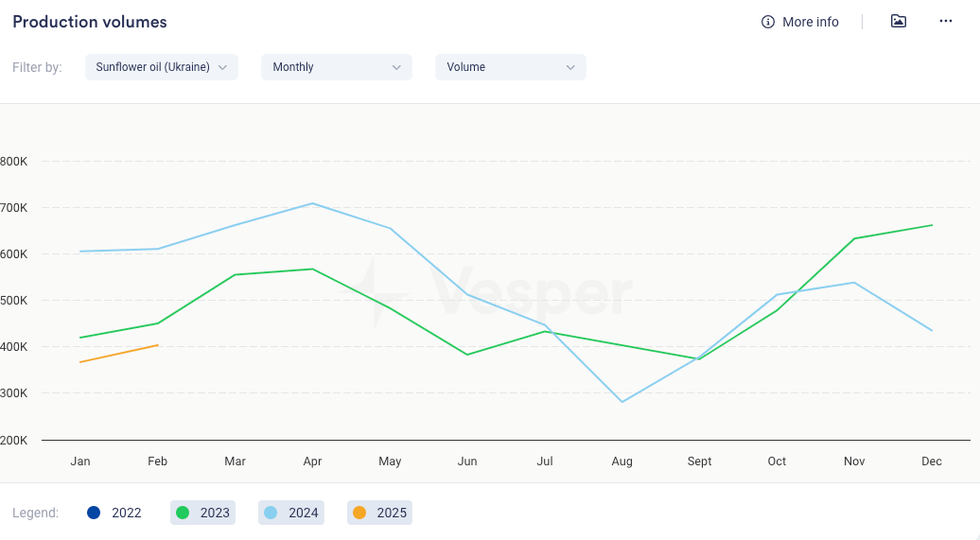This screenshot has height=540, width=980.
Task: Hide the 2023 series from chart
Action: pyautogui.click(x=202, y=513)
